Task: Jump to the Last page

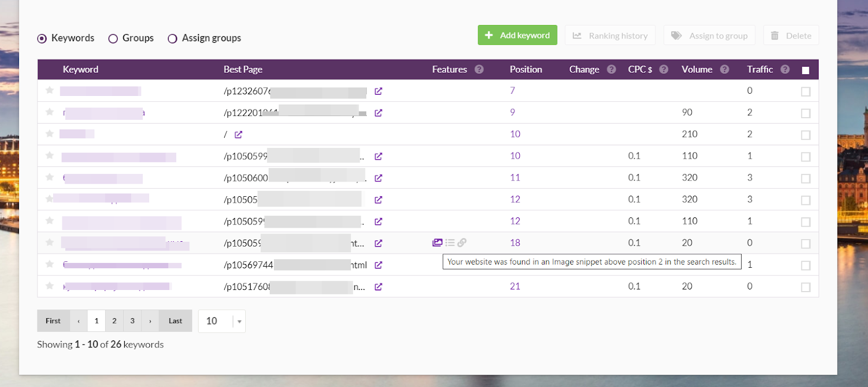Action: [175, 321]
